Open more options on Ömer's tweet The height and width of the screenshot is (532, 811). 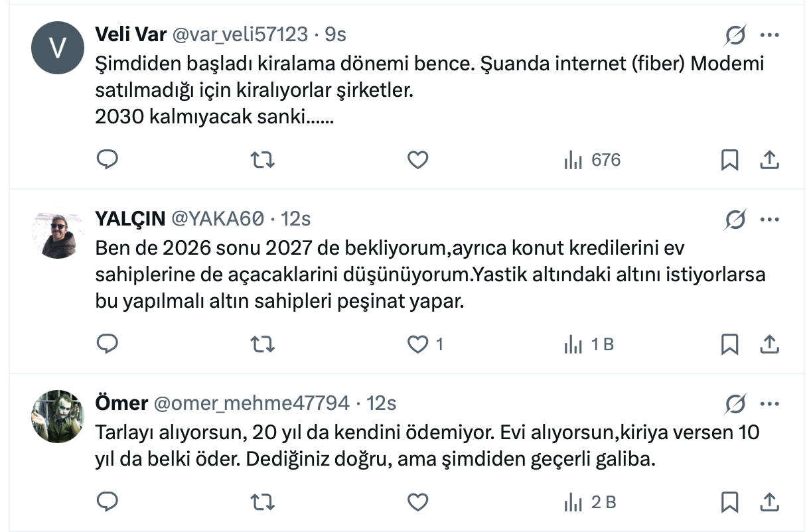coord(769,403)
